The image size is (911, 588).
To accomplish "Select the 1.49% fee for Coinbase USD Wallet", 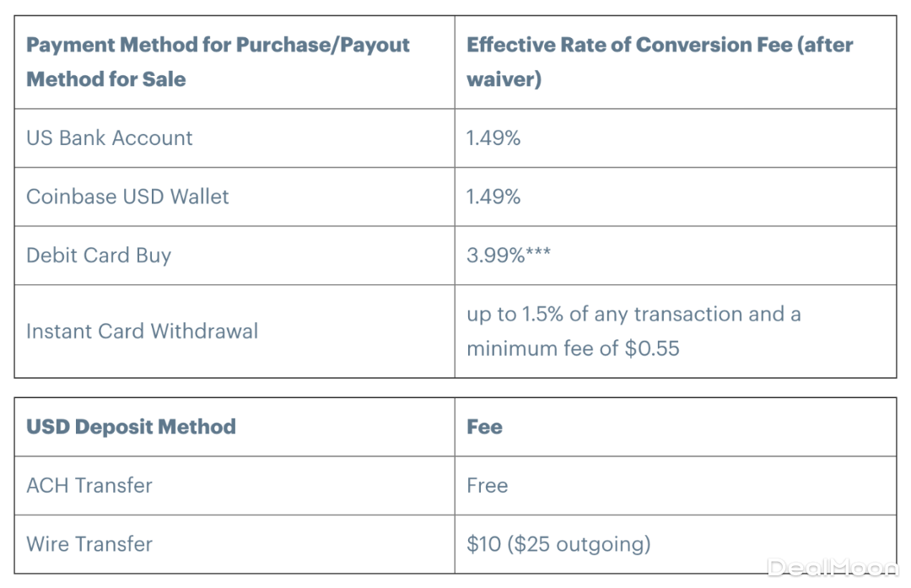I will [x=493, y=197].
